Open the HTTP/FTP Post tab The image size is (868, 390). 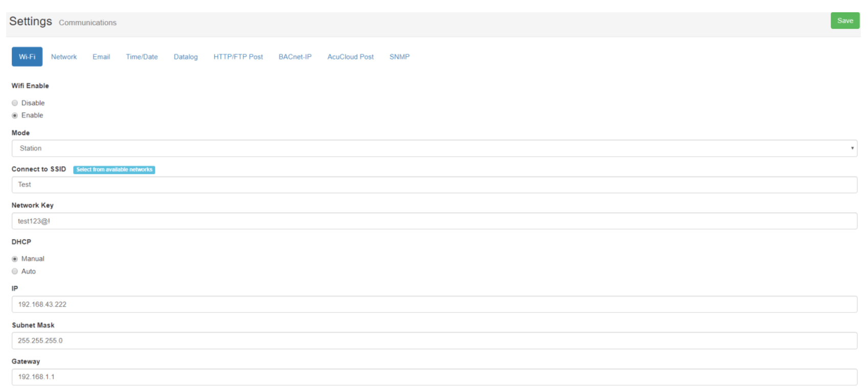pyautogui.click(x=238, y=57)
